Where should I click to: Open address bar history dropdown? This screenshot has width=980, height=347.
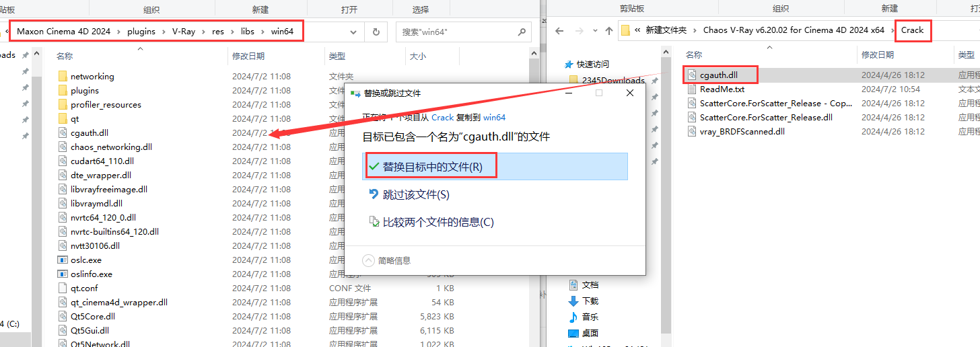coord(353,32)
